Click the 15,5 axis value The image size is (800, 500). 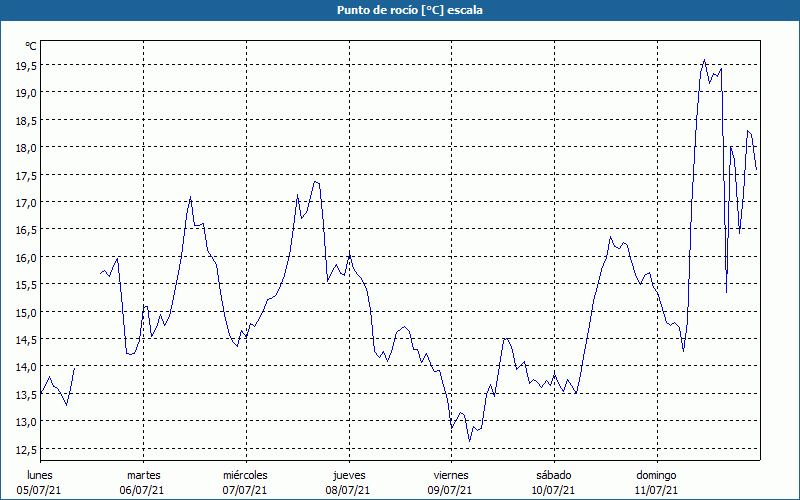(26, 285)
